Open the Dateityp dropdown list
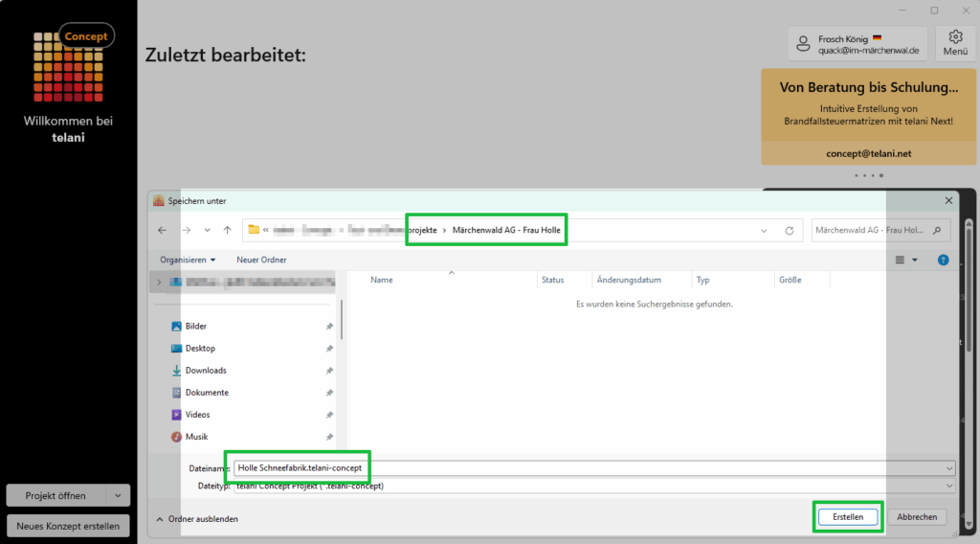The image size is (980, 544). pos(948,486)
